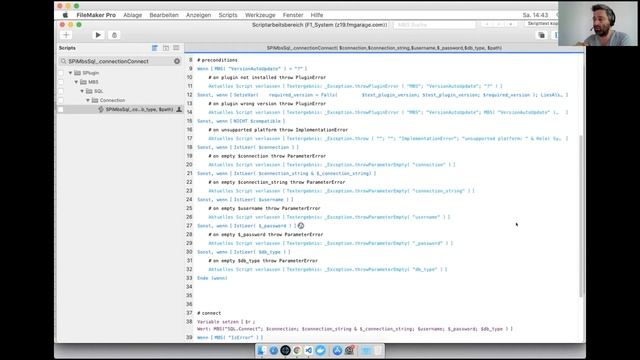Open the Scripts menu
Viewport: 640px width, 360px height.
pos(228,15)
